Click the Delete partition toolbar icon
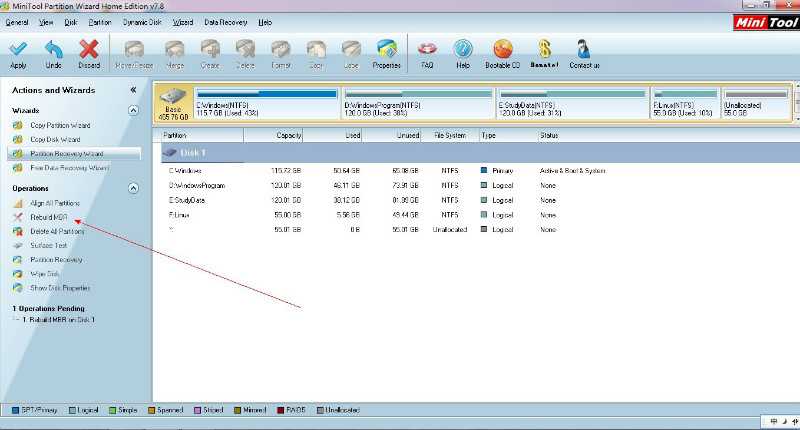Viewport: 800px width, 430px height. pos(245,49)
